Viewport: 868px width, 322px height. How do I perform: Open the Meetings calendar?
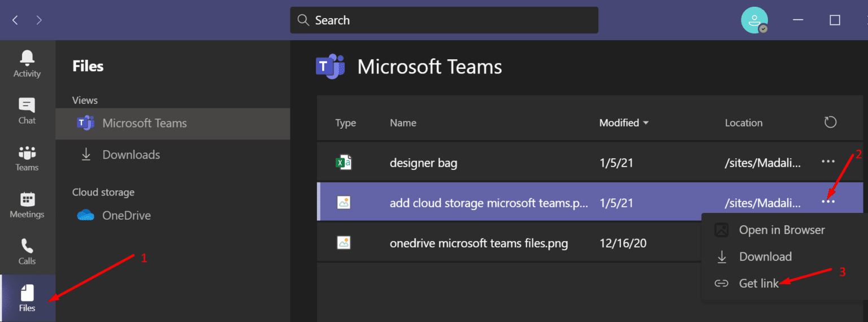point(27,204)
